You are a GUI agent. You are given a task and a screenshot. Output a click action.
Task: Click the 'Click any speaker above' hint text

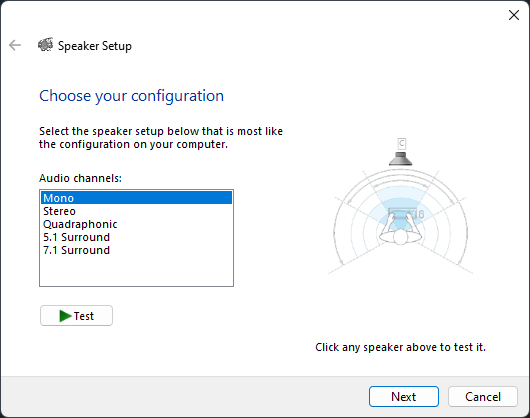coord(401,347)
